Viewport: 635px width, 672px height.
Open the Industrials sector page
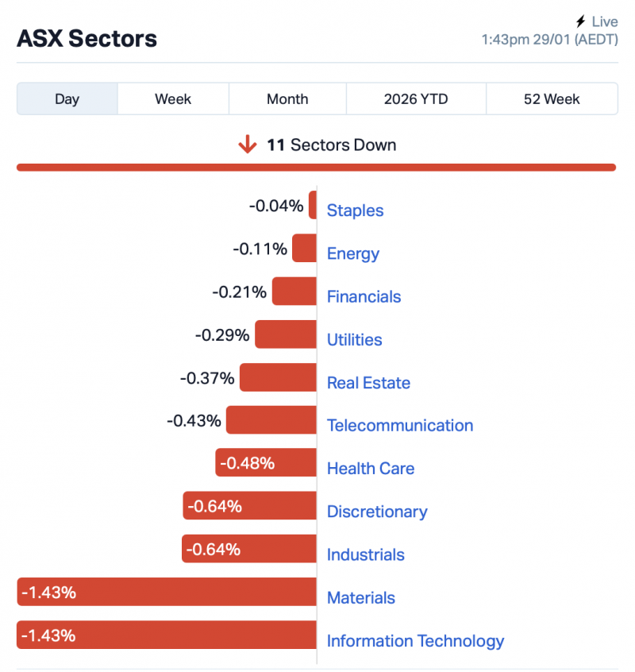coord(366,554)
